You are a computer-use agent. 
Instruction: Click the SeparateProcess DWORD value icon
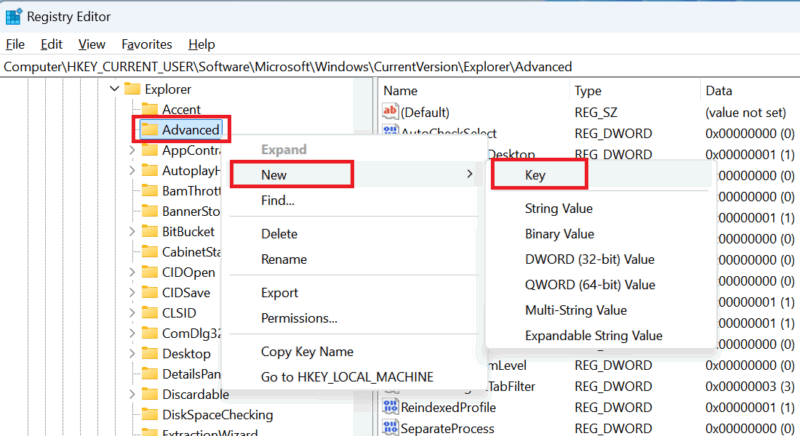pos(390,427)
